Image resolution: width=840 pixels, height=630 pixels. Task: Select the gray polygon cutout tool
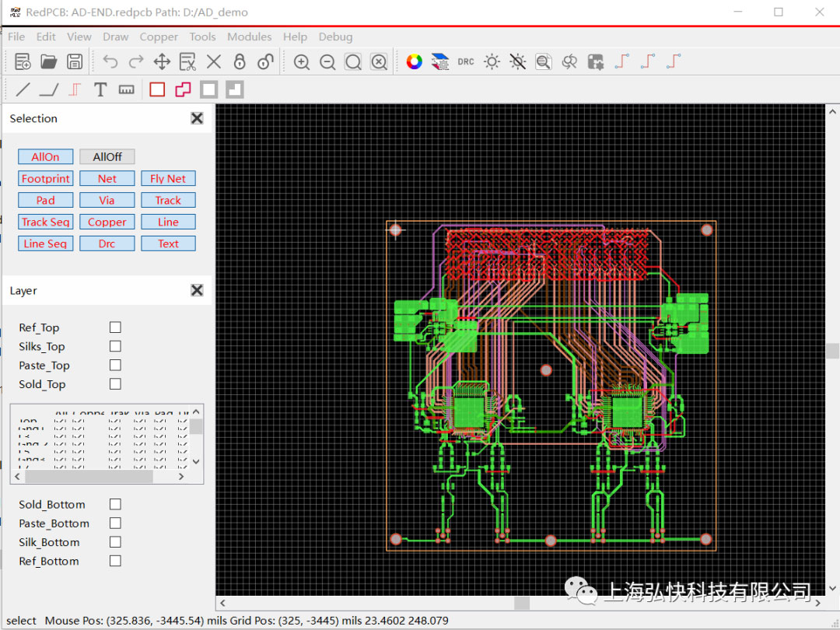(235, 89)
